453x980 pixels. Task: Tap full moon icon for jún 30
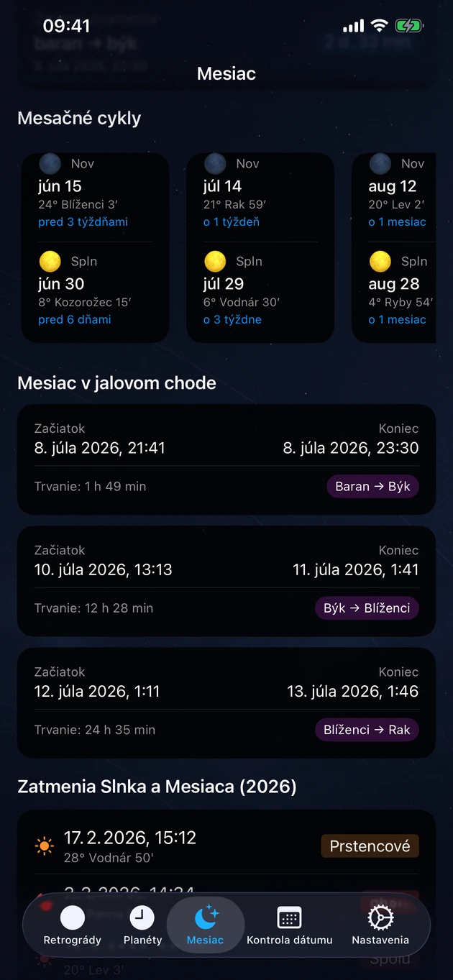[x=50, y=261]
